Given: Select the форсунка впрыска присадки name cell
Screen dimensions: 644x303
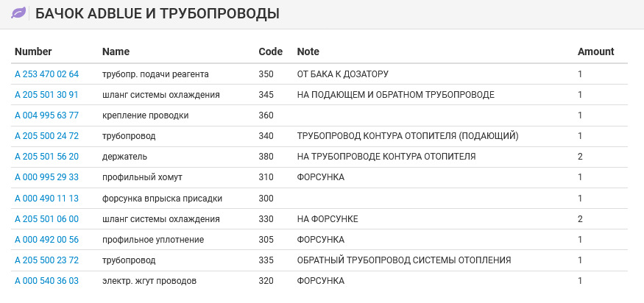Looking at the screenshot, I should coord(162,199).
